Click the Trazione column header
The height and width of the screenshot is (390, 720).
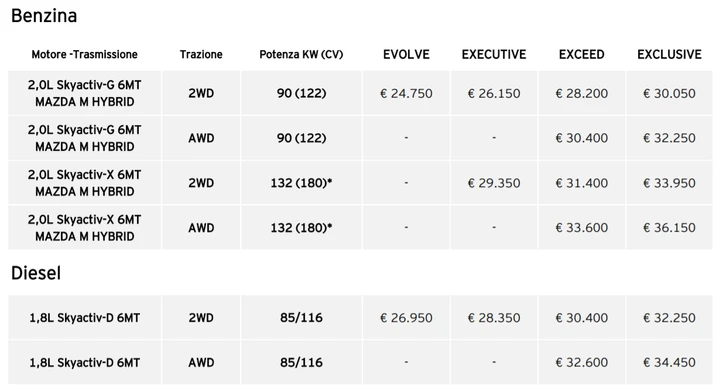pos(201,55)
